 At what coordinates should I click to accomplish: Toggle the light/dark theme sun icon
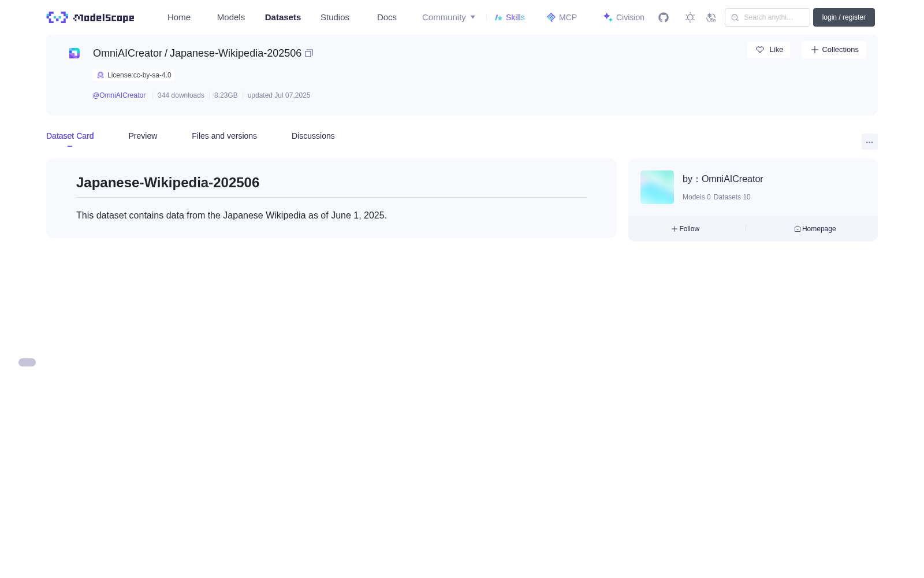tap(690, 17)
